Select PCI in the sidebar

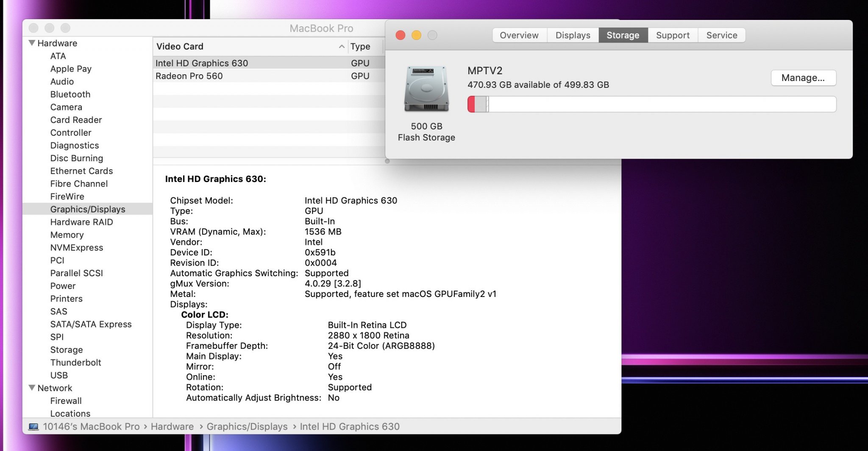(x=57, y=260)
